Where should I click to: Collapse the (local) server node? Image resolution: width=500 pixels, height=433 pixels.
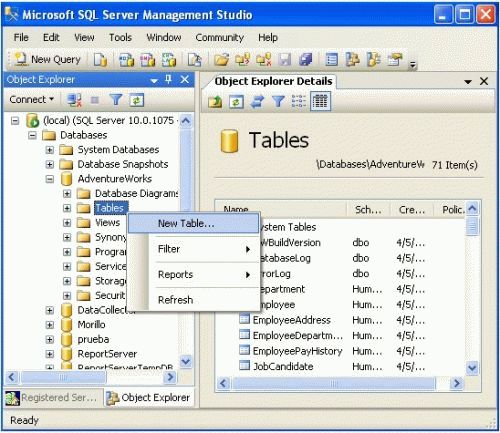pyautogui.click(x=15, y=121)
